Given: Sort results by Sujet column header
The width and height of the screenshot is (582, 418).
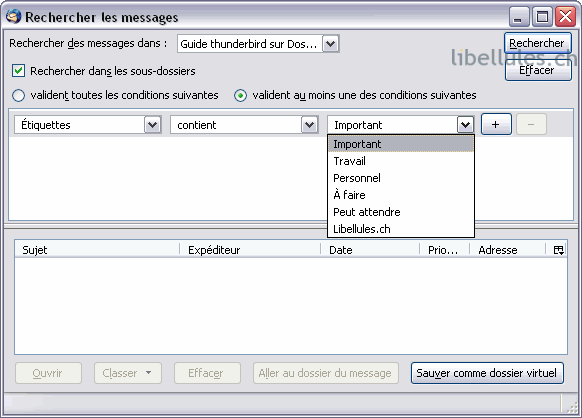Looking at the screenshot, I should (x=97, y=250).
